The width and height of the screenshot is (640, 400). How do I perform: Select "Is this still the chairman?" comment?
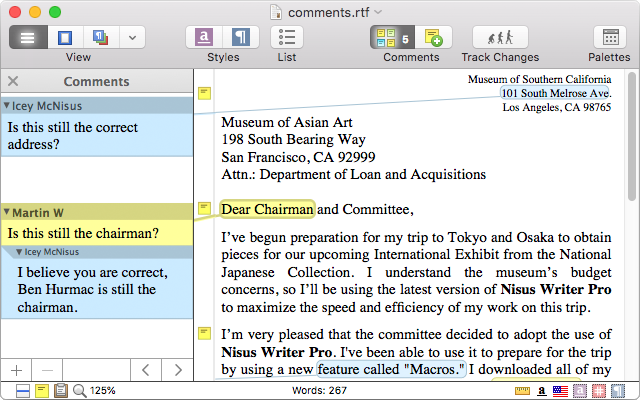pos(97,233)
